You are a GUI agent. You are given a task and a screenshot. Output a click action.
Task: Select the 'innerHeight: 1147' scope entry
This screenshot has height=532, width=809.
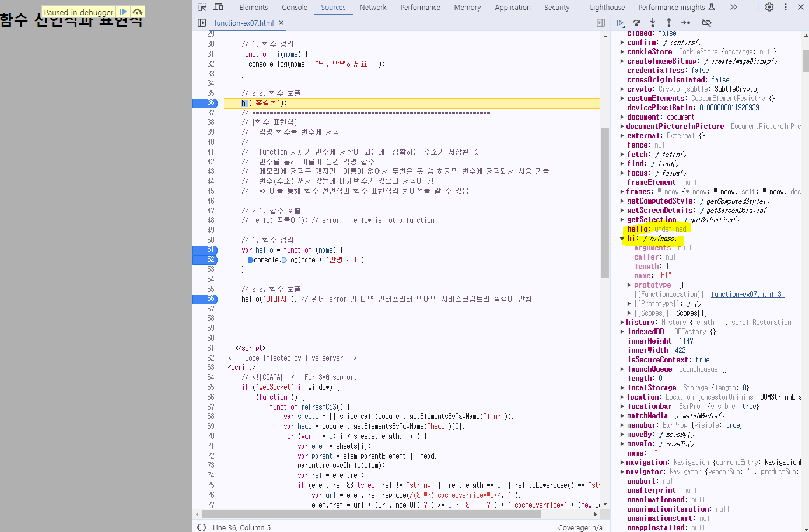tap(660, 341)
